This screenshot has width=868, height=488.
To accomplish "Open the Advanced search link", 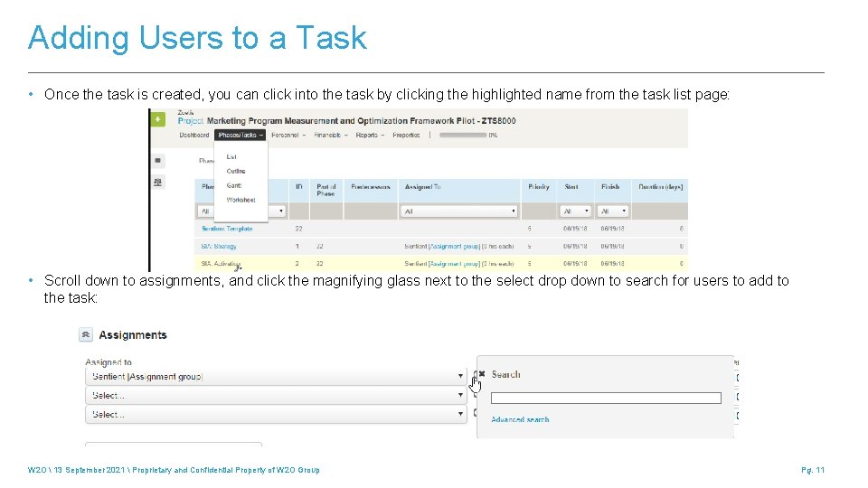I will (x=520, y=419).
